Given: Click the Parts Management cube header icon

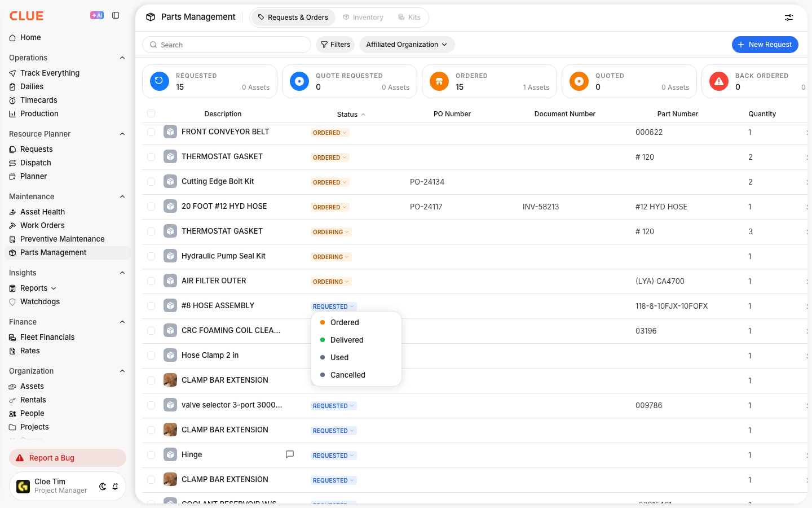Looking at the screenshot, I should click(151, 17).
